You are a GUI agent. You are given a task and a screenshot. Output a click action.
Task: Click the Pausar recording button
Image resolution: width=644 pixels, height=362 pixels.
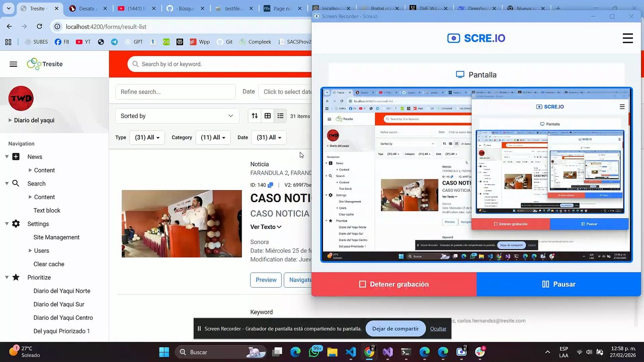[558, 284]
